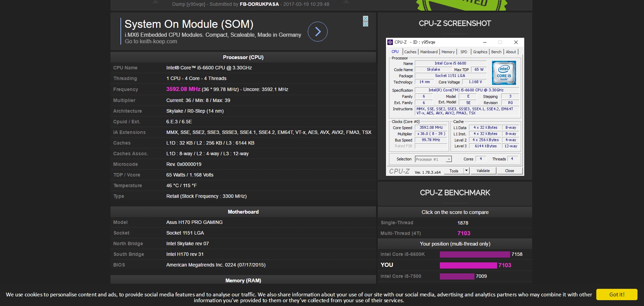Switch to the Caches tab

[x=410, y=52]
